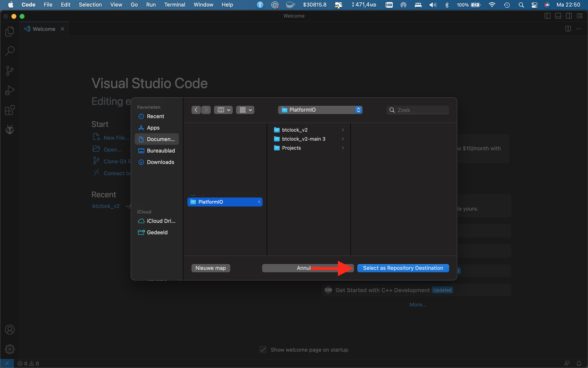Click the feedback icon in status bar
This screenshot has height=368, width=588.
(x=567, y=363)
